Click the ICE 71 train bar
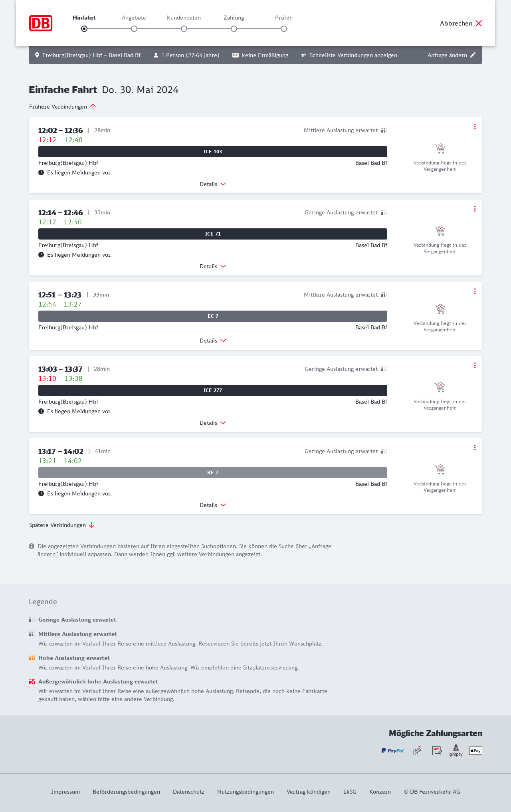Viewport: 511px width, 812px height. point(213,234)
